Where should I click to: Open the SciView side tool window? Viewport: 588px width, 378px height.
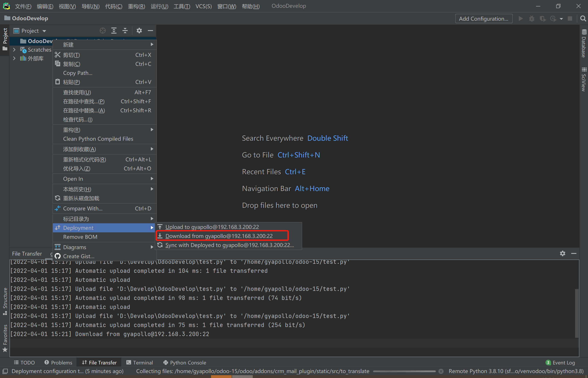(584, 79)
